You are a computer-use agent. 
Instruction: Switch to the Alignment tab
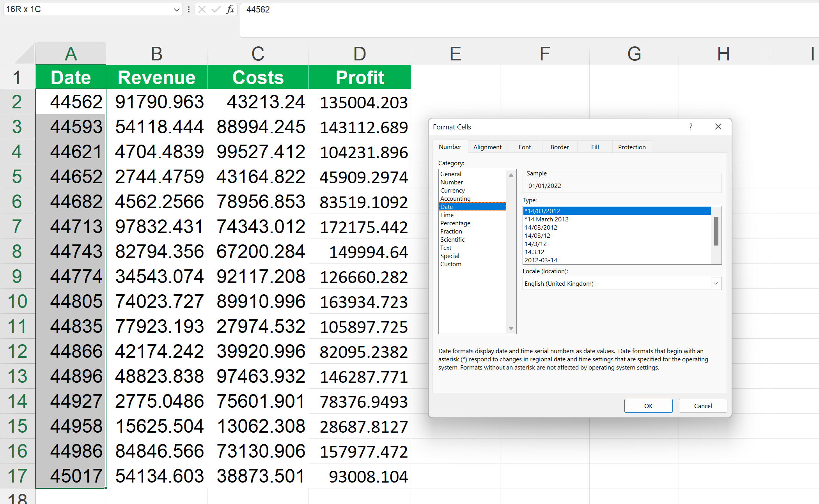[487, 147]
